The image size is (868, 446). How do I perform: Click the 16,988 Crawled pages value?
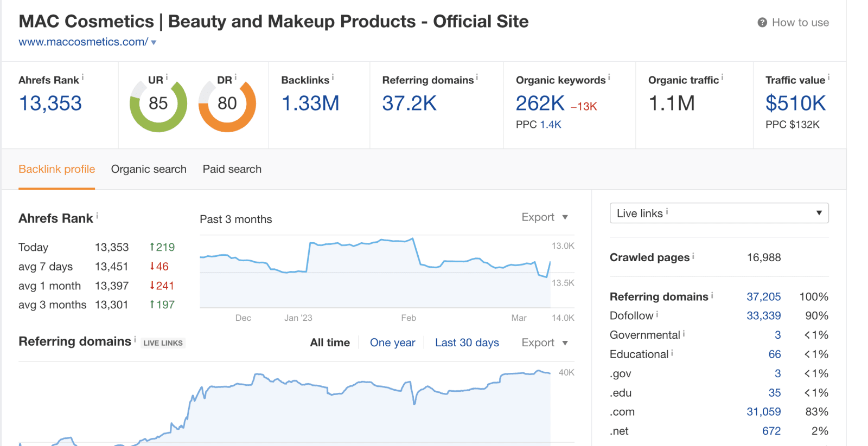(x=764, y=257)
